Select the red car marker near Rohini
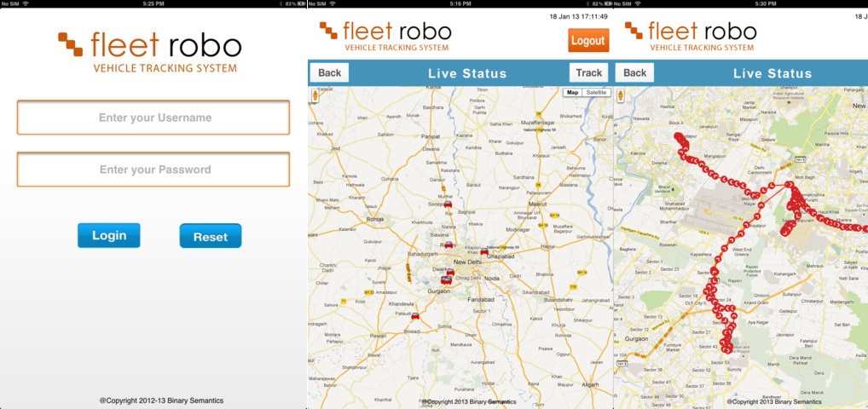The image size is (868, 409). (448, 245)
